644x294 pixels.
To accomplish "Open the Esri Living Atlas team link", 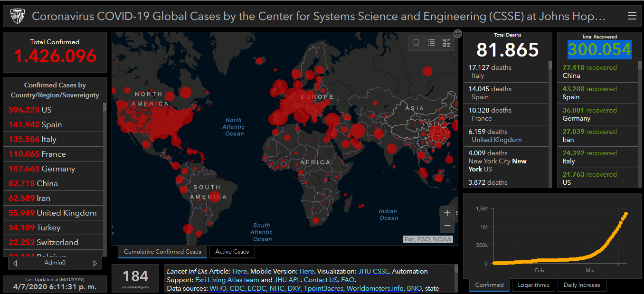I will tap(227, 280).
